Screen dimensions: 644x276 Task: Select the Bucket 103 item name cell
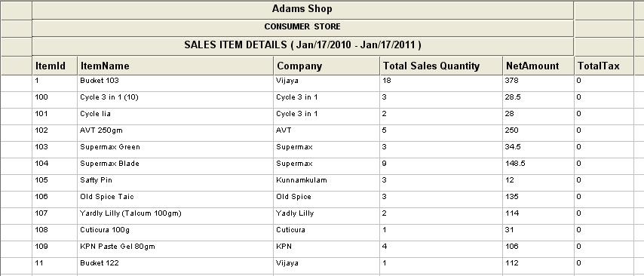[x=176, y=84]
